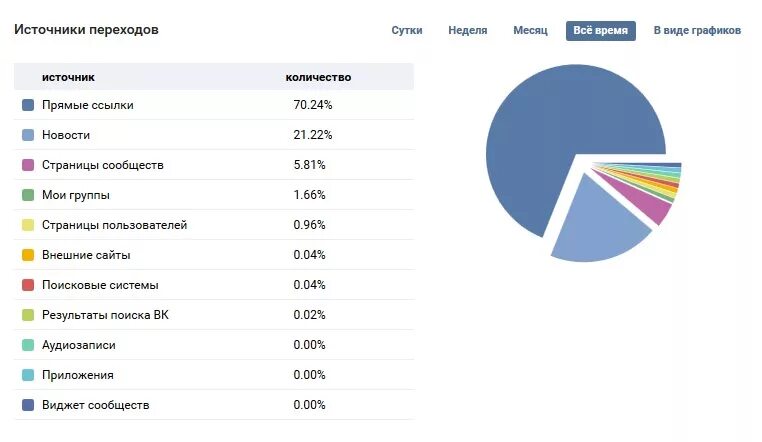
Task: Open the В виде графиков view link
Action: point(697,31)
